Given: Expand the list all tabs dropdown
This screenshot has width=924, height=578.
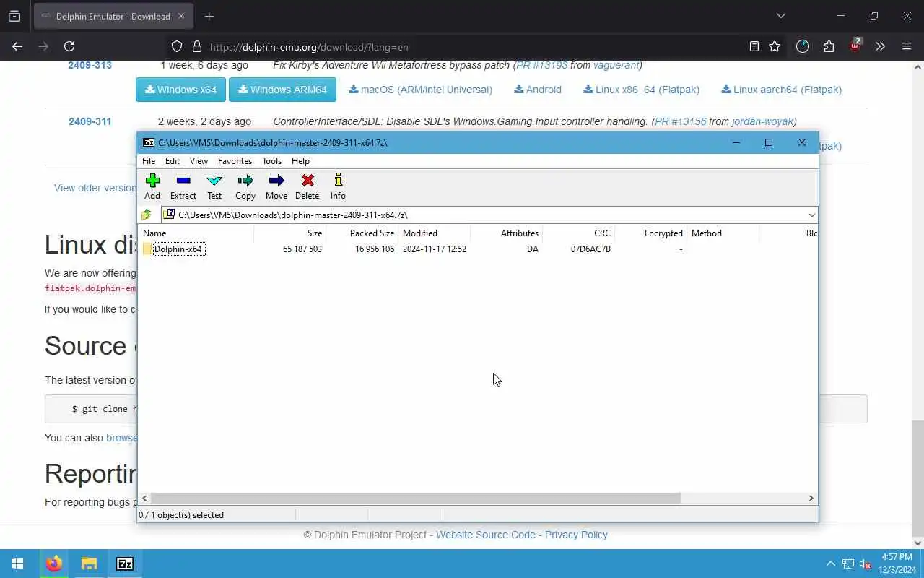Looking at the screenshot, I should pos(780,16).
